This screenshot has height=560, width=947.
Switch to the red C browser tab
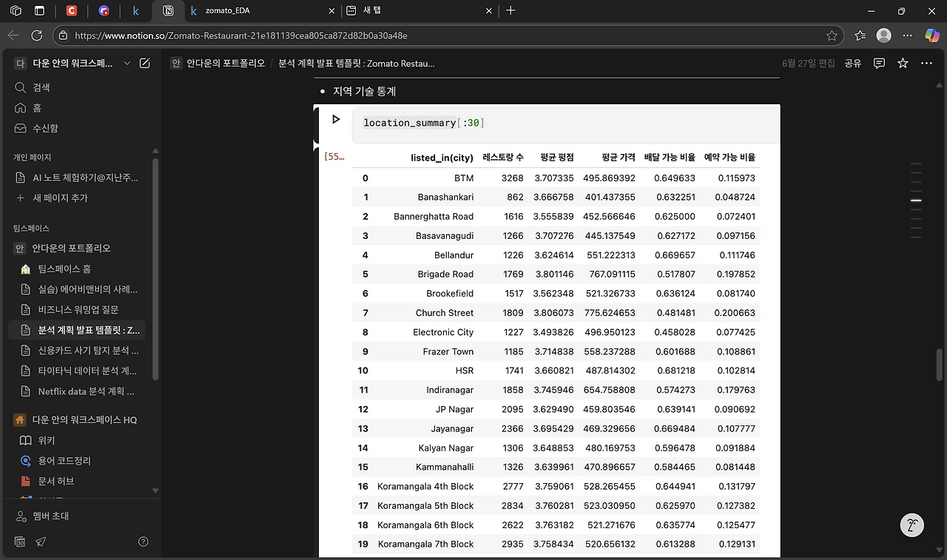point(71,11)
